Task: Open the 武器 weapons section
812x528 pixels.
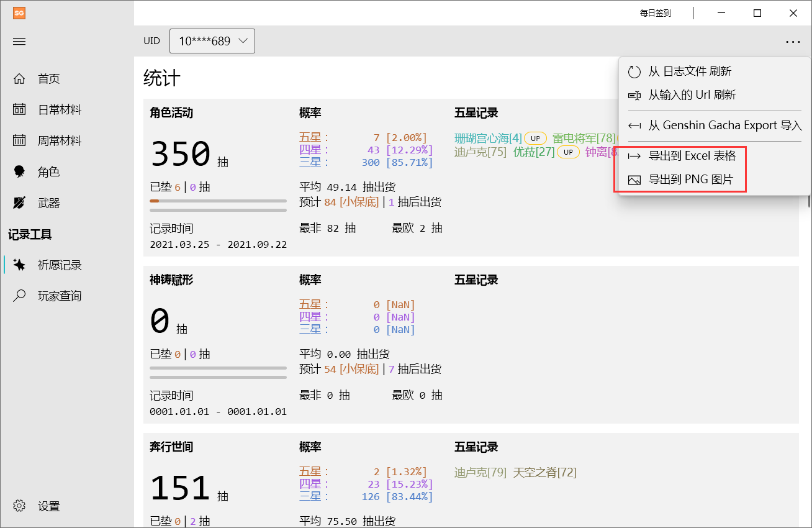Action: click(x=48, y=203)
